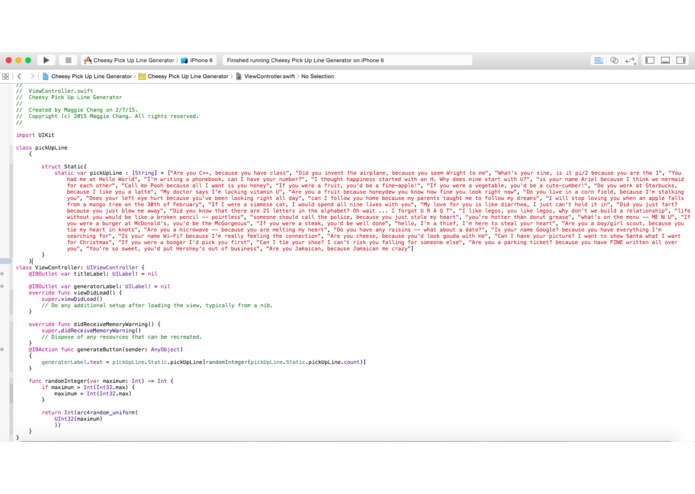The image size is (695, 494).
Task: Switch to the Standard editor view
Action: pyautogui.click(x=598, y=60)
